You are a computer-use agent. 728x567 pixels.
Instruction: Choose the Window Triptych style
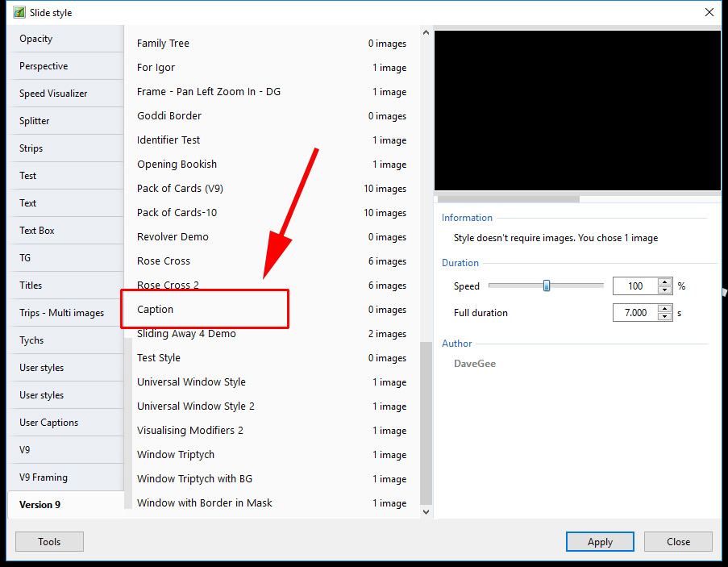272,454
